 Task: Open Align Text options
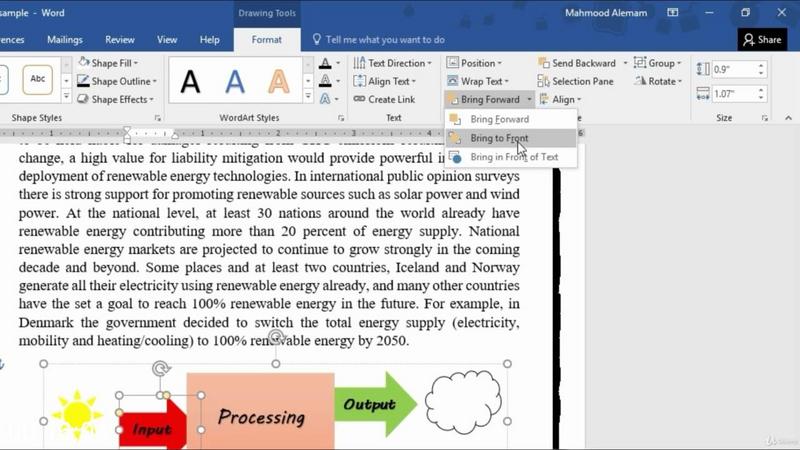385,81
